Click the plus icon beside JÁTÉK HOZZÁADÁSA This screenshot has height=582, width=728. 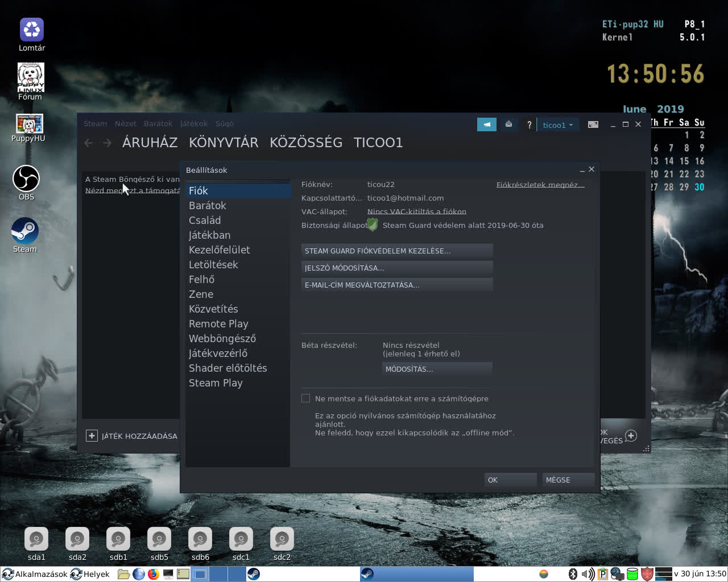click(x=92, y=436)
